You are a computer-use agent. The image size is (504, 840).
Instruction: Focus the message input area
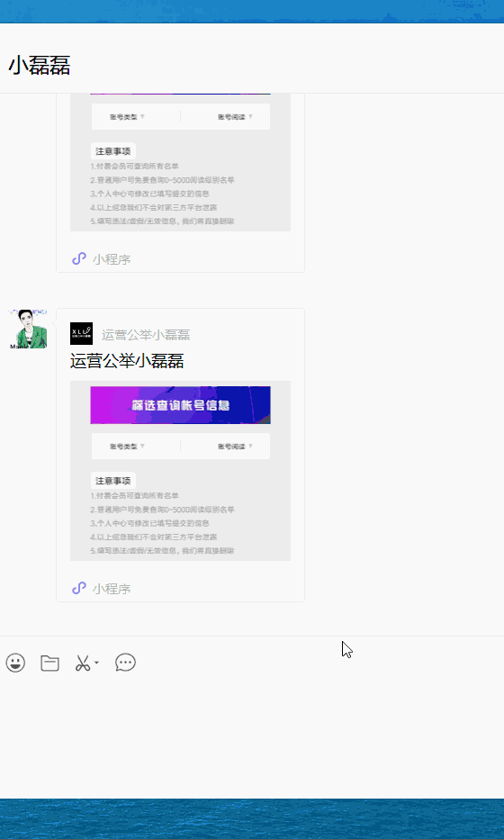point(252,739)
